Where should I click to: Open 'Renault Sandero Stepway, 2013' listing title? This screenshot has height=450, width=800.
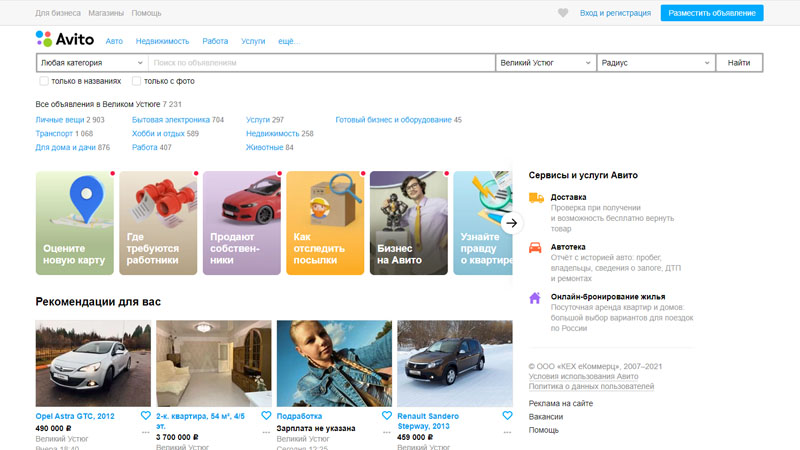click(428, 421)
